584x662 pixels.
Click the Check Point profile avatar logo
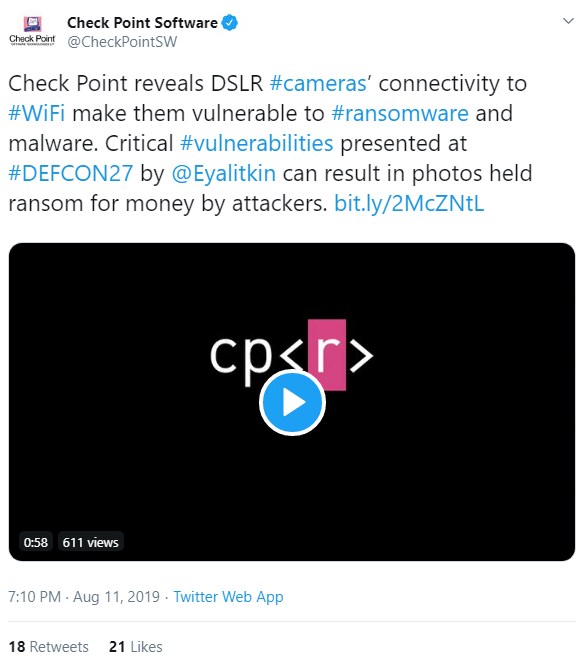(x=33, y=31)
